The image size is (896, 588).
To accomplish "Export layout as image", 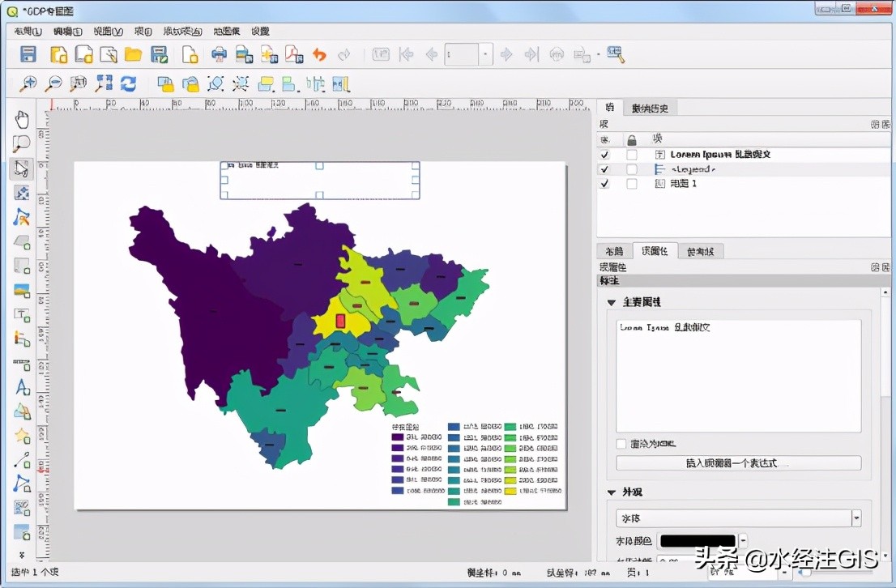I will click(244, 54).
